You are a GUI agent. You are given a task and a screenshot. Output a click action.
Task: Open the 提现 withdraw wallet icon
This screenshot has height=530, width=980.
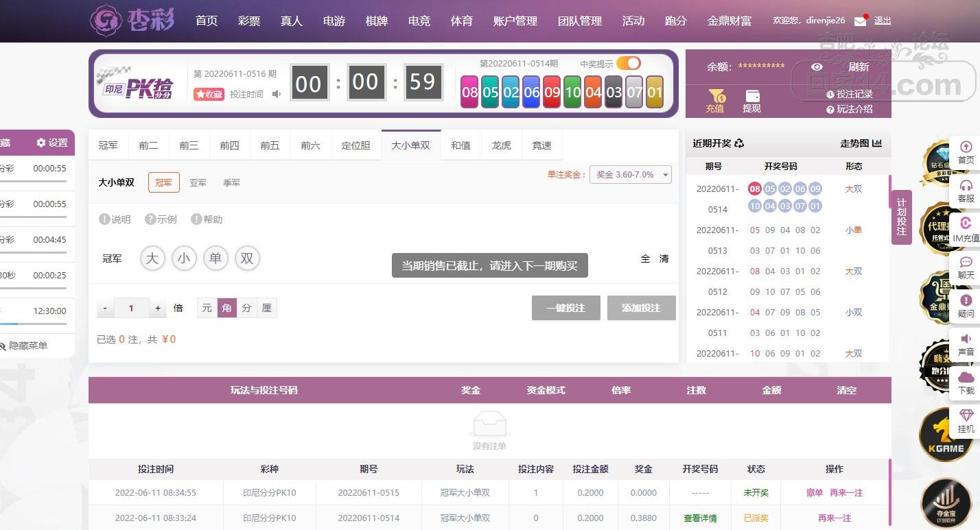click(752, 101)
